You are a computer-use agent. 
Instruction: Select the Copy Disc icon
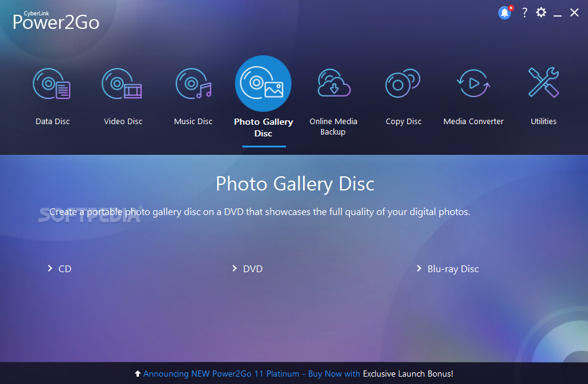coord(403,83)
